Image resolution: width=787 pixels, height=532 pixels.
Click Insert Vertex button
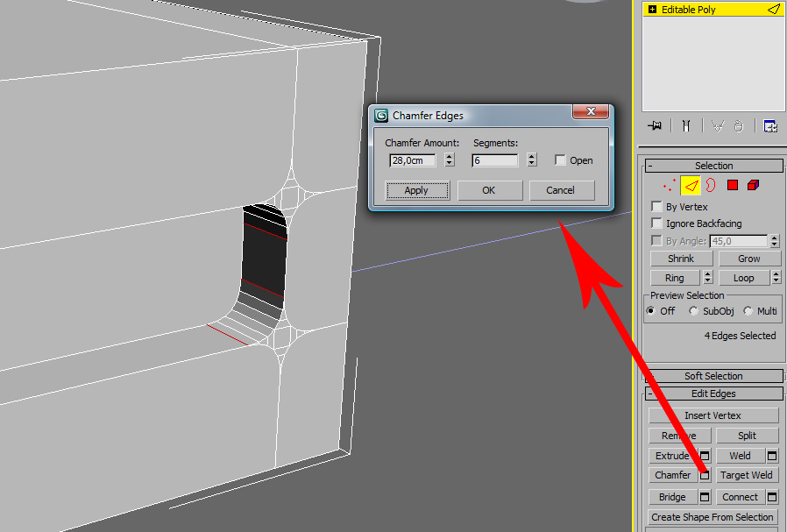pos(713,415)
